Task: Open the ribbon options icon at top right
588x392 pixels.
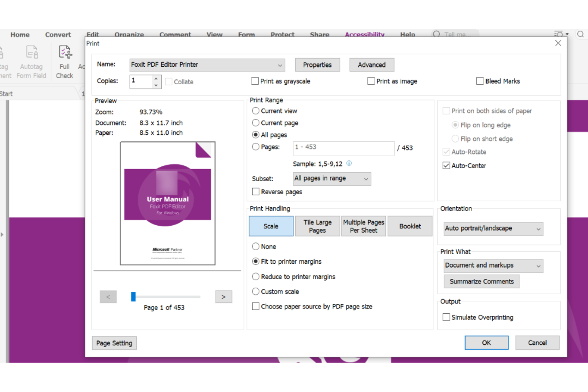Action: 561,34
